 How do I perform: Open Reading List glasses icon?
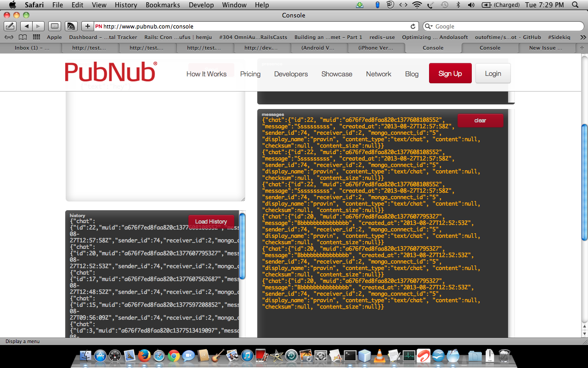[x=9, y=37]
